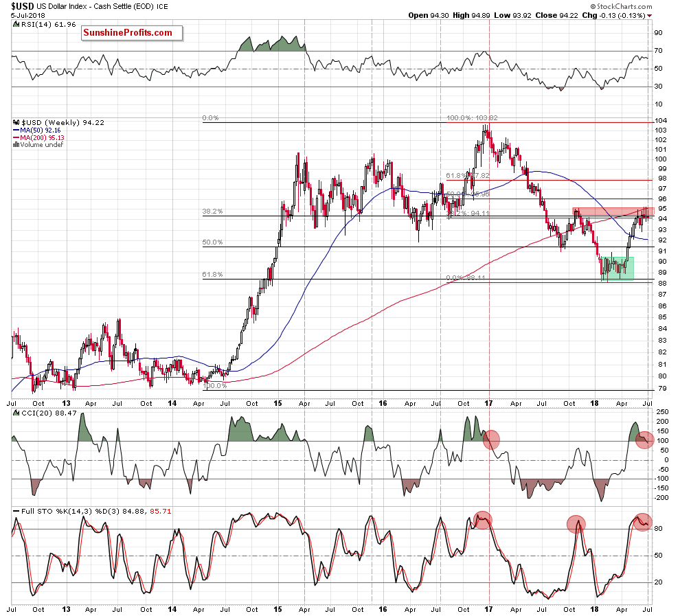Click the 250 label on CCI axis
The height and width of the screenshot is (616, 680).
663,412
